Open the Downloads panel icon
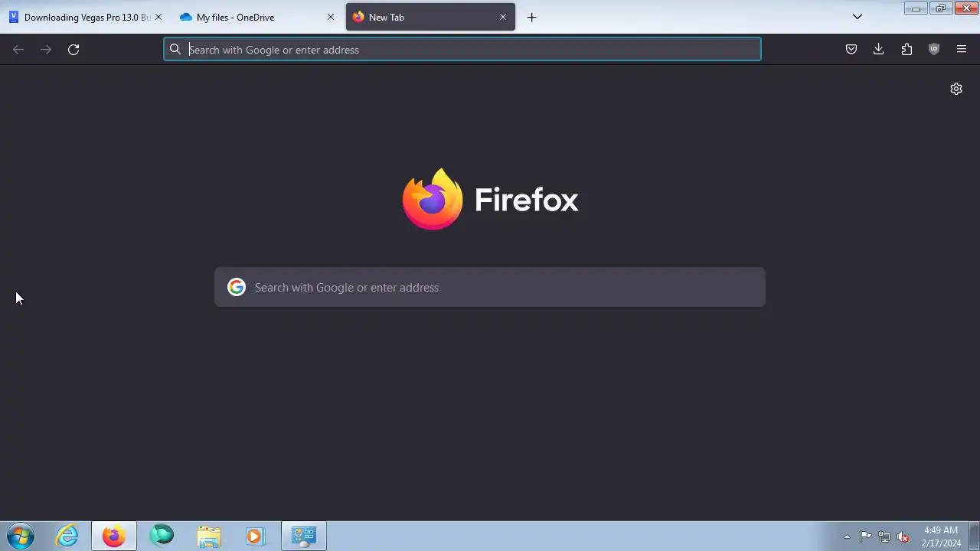 pyautogui.click(x=878, y=50)
